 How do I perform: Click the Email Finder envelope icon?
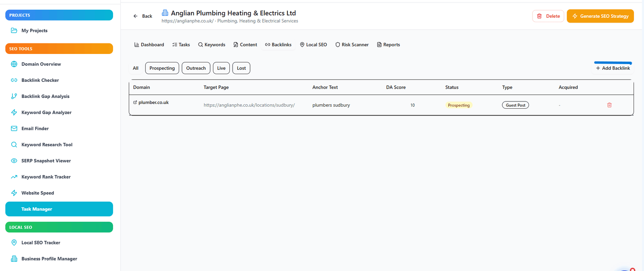tap(14, 128)
